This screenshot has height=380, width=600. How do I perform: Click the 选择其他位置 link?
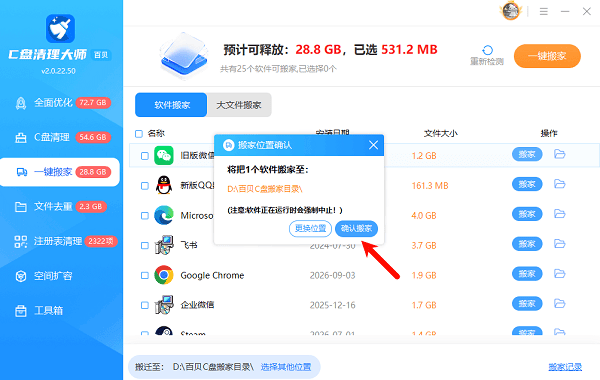click(x=286, y=367)
